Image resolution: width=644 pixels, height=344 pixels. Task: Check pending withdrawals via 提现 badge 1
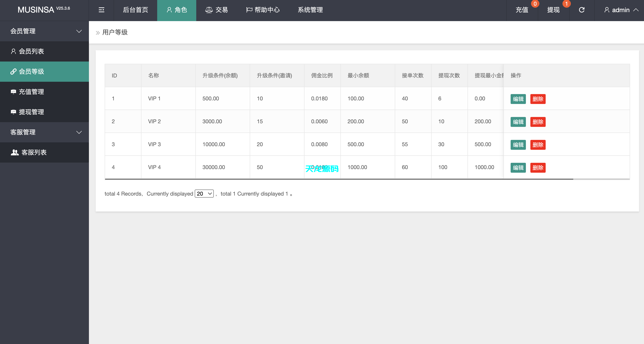pyautogui.click(x=553, y=10)
